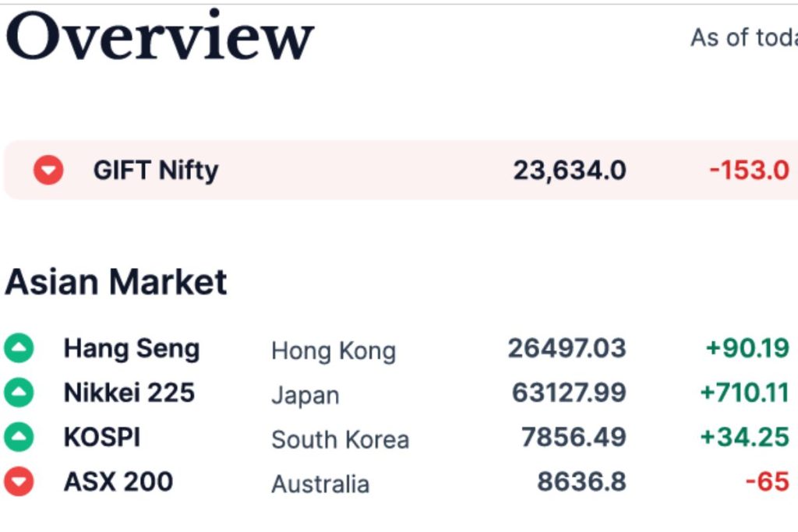Click the Overview page heading
This screenshot has height=532, width=798.
click(160, 36)
